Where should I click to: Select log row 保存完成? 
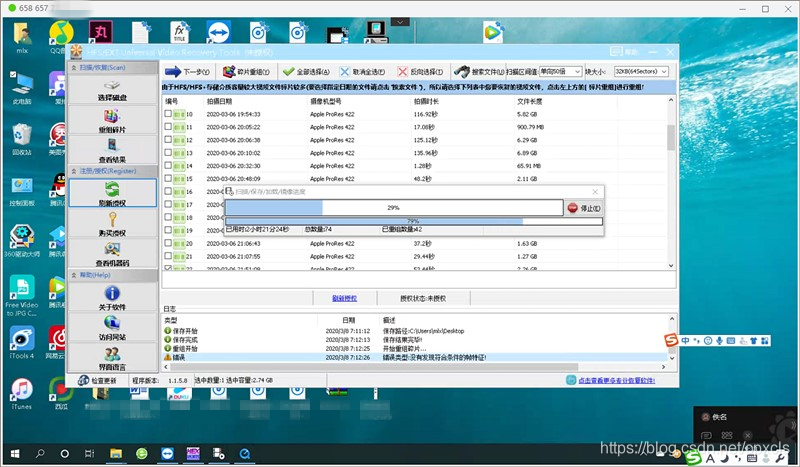(414, 339)
